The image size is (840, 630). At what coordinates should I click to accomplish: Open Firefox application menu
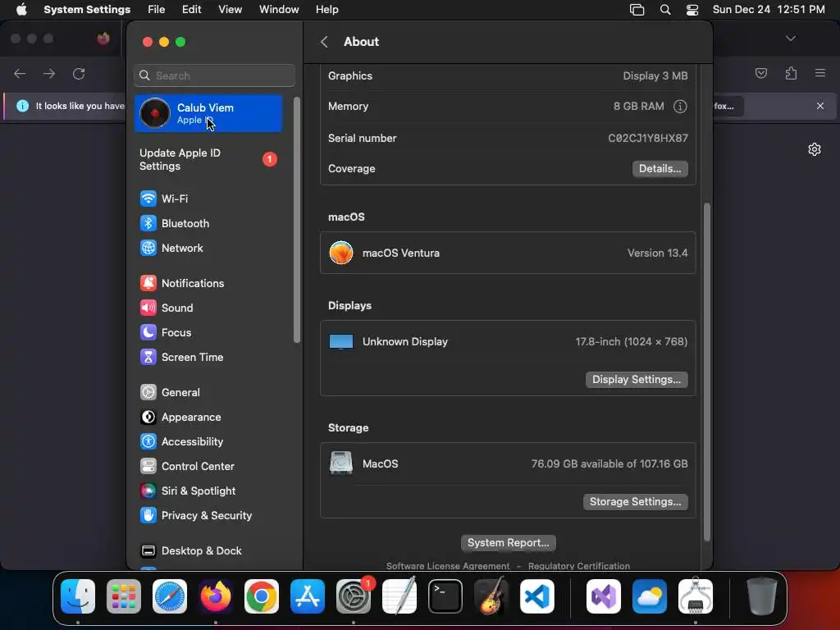tap(820, 73)
